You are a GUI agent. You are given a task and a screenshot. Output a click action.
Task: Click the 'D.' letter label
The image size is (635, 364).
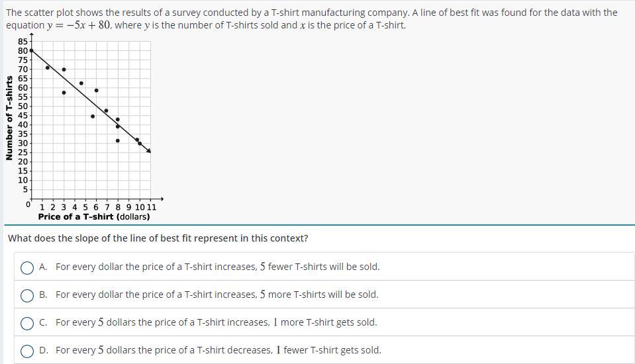click(x=43, y=350)
